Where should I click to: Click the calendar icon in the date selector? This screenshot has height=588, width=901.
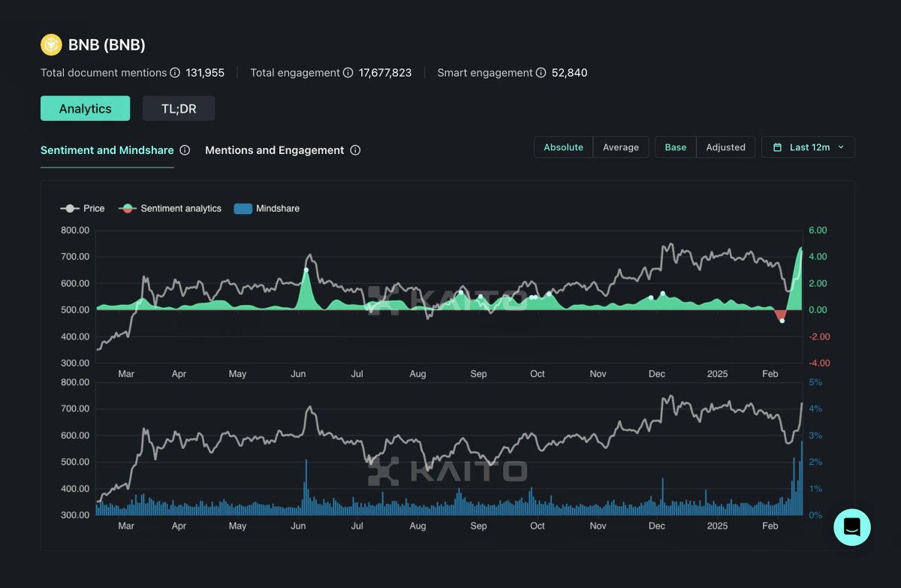pyautogui.click(x=778, y=147)
